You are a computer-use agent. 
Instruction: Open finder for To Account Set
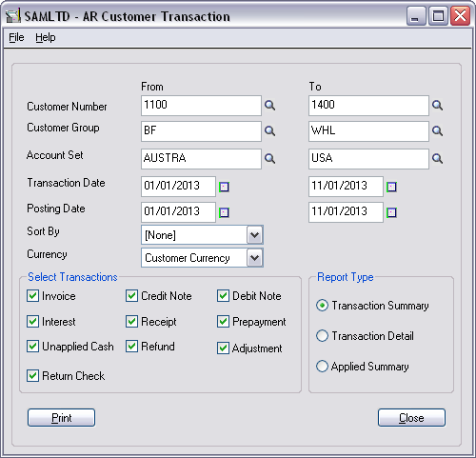click(x=437, y=158)
